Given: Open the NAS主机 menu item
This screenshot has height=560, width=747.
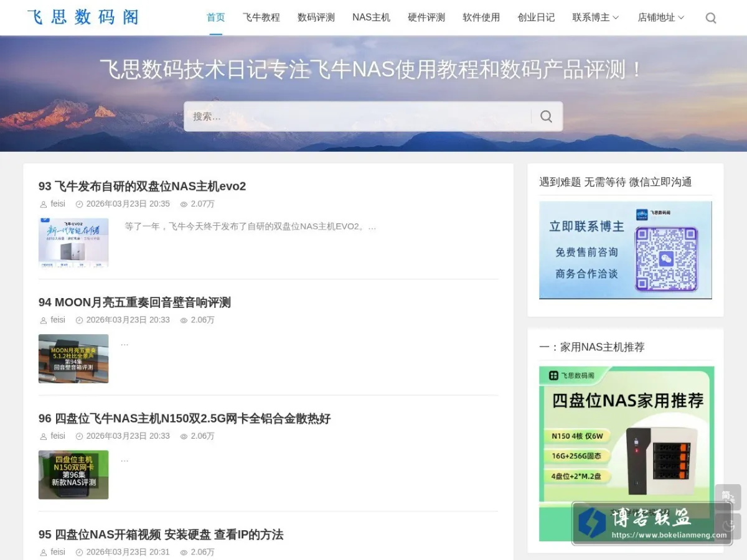Looking at the screenshot, I should tap(371, 17).
